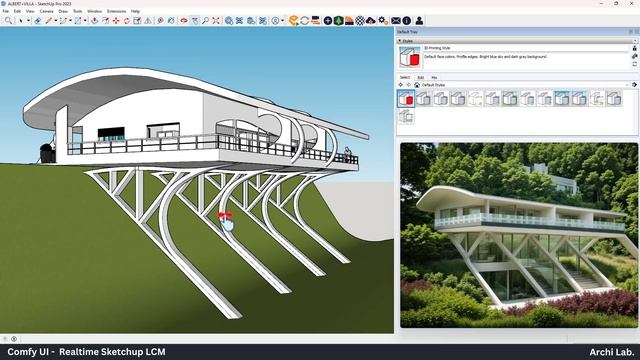Open the Tools menu

(x=77, y=11)
